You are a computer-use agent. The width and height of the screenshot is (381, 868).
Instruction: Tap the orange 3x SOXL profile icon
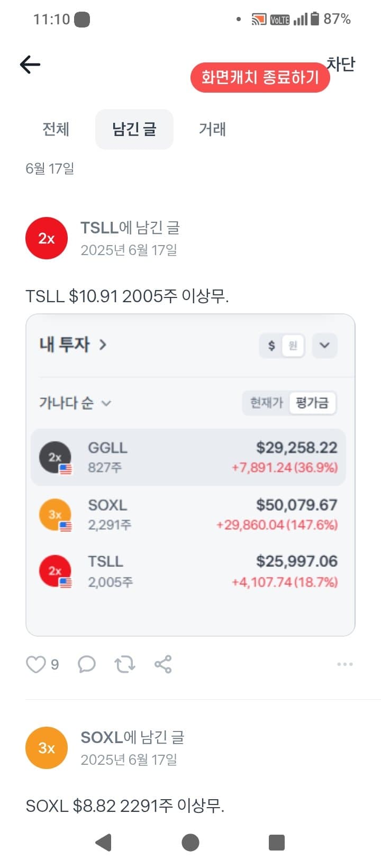pos(47,748)
